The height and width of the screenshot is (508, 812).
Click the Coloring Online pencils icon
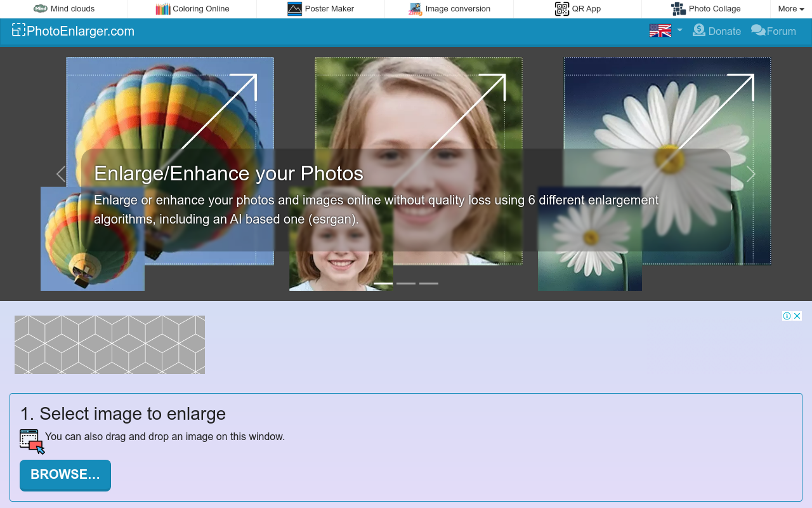163,9
